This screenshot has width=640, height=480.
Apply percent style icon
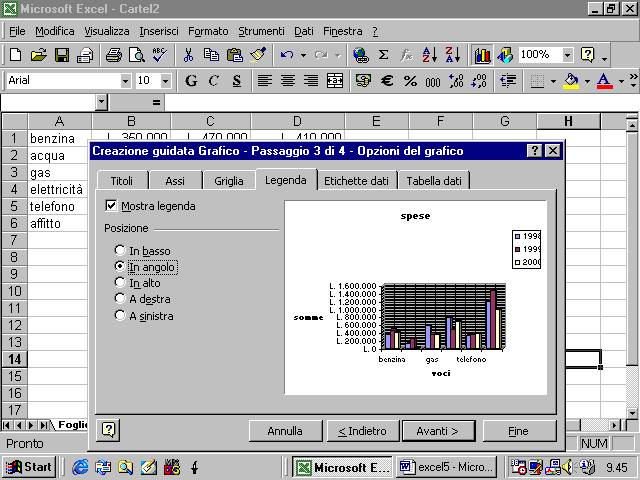(410, 81)
